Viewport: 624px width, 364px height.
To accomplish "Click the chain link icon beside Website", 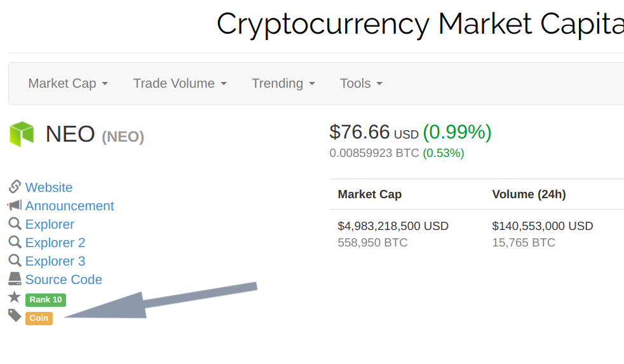I will coord(15,187).
